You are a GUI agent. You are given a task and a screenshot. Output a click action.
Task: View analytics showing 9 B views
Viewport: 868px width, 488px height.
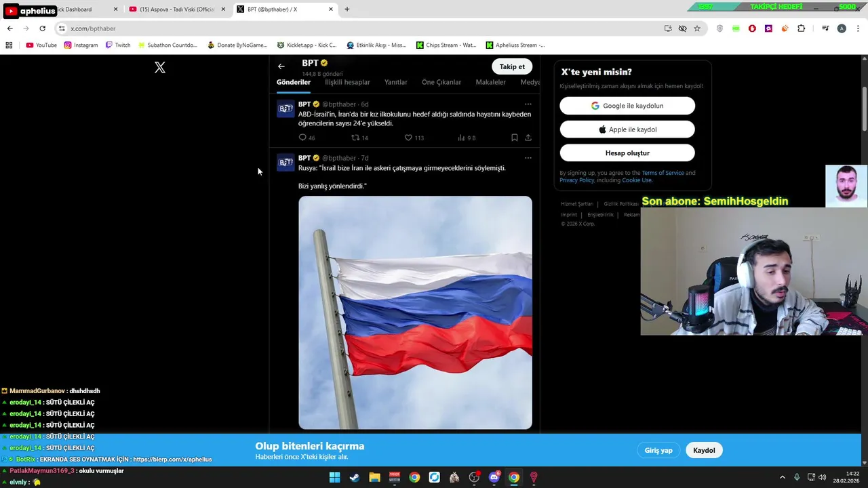(x=467, y=138)
